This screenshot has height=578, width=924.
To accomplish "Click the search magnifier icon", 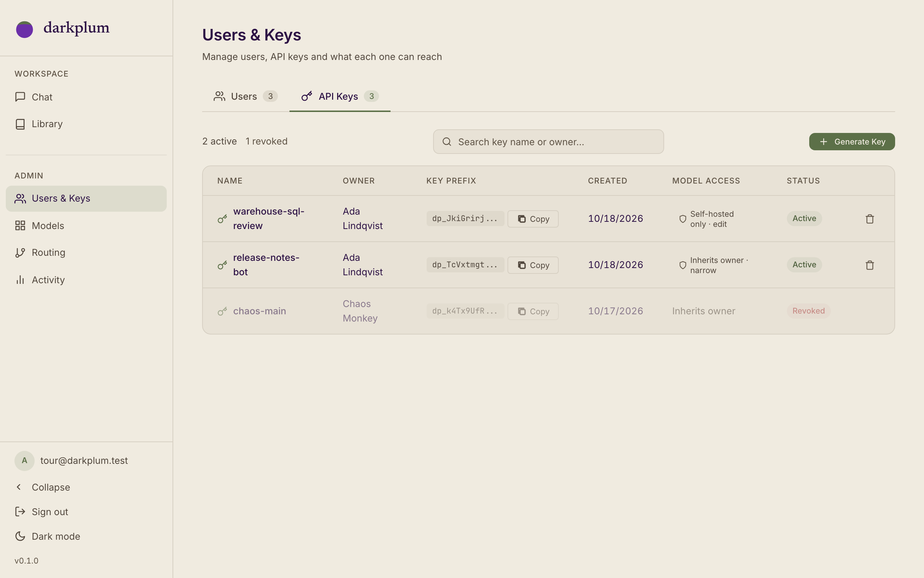I will [447, 142].
